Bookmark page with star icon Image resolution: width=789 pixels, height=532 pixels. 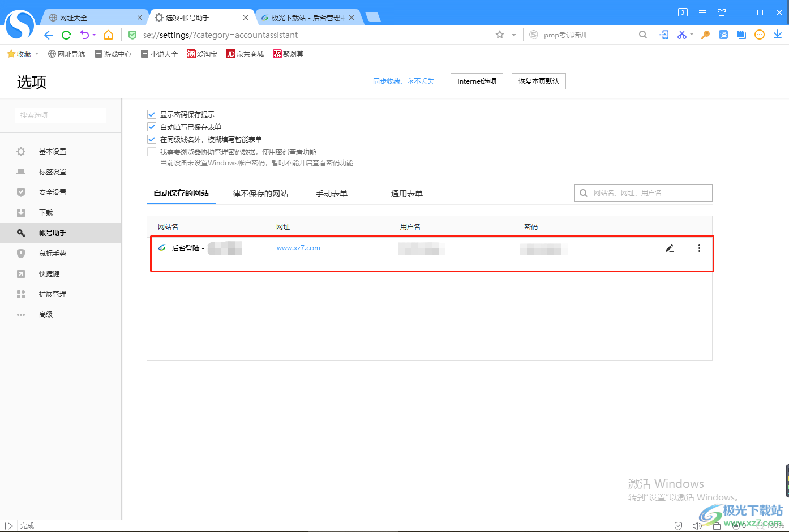point(500,35)
